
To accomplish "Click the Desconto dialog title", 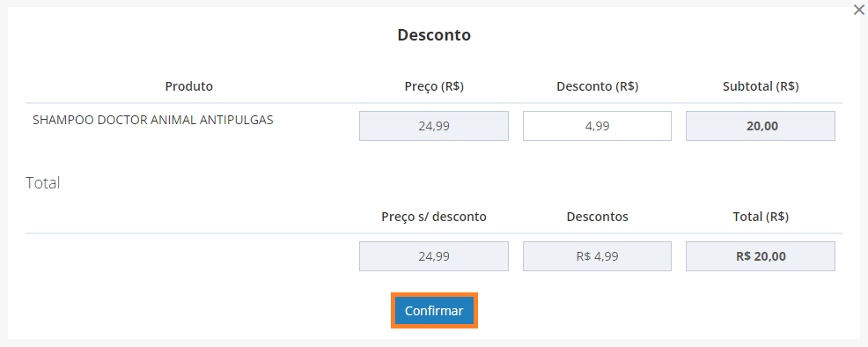I will coord(434,35).
